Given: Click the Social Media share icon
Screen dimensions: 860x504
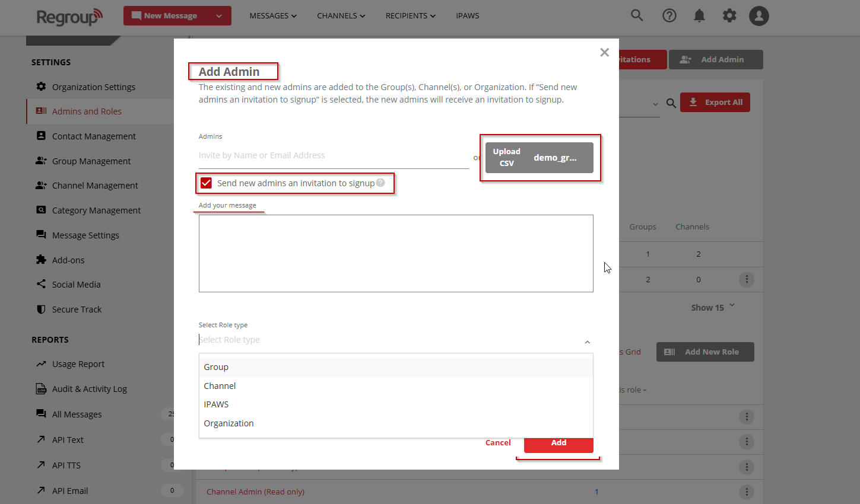Looking at the screenshot, I should [41, 284].
